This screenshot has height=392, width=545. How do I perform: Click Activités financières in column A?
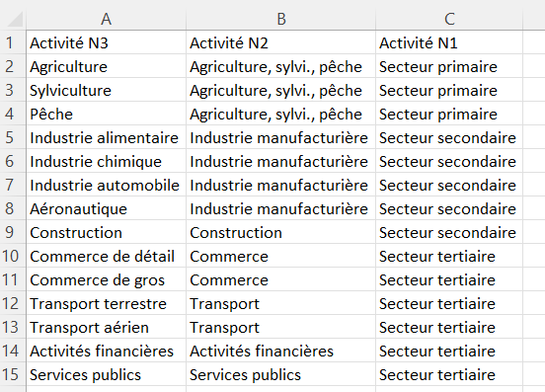point(106,351)
